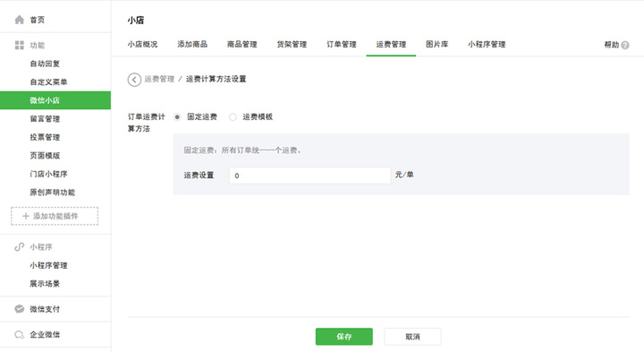Switch to the 货架管理 tab

[x=292, y=45]
